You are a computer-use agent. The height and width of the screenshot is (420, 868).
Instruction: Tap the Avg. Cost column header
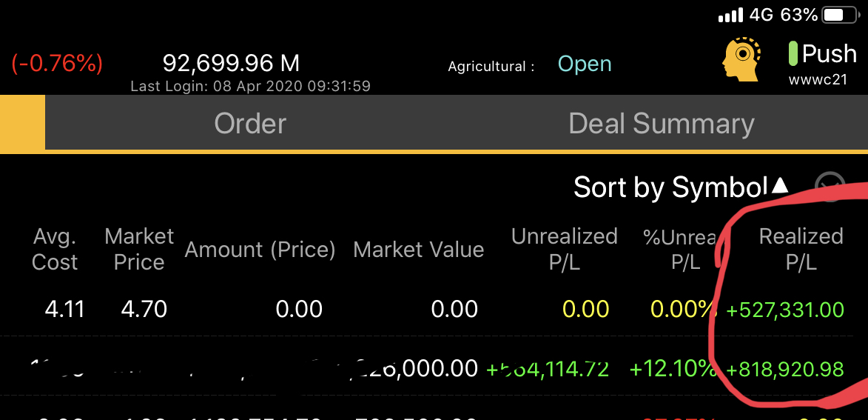pos(55,250)
